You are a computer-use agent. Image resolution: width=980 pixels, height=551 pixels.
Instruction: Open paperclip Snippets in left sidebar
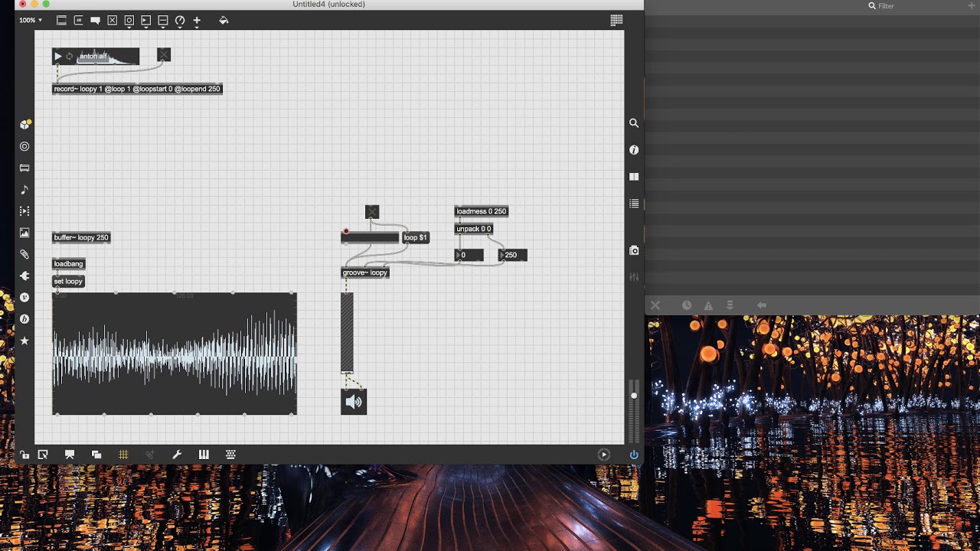tap(24, 254)
